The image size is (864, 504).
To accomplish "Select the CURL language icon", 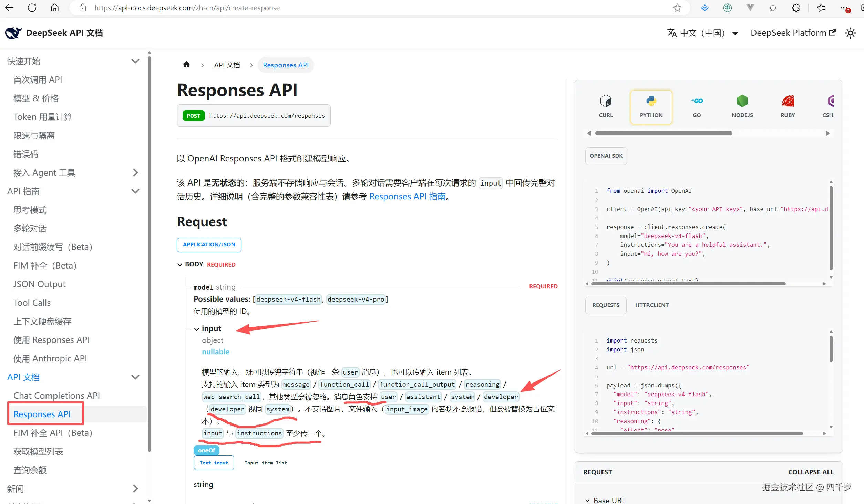I will 606,106.
